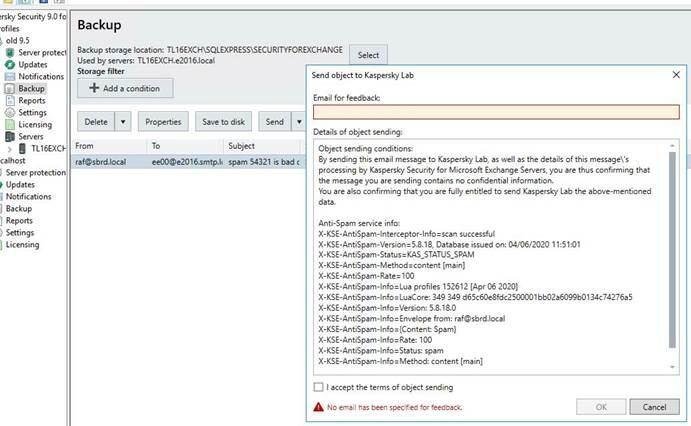The width and height of the screenshot is (691, 426).
Task: Click the Properties button
Action: (x=163, y=122)
